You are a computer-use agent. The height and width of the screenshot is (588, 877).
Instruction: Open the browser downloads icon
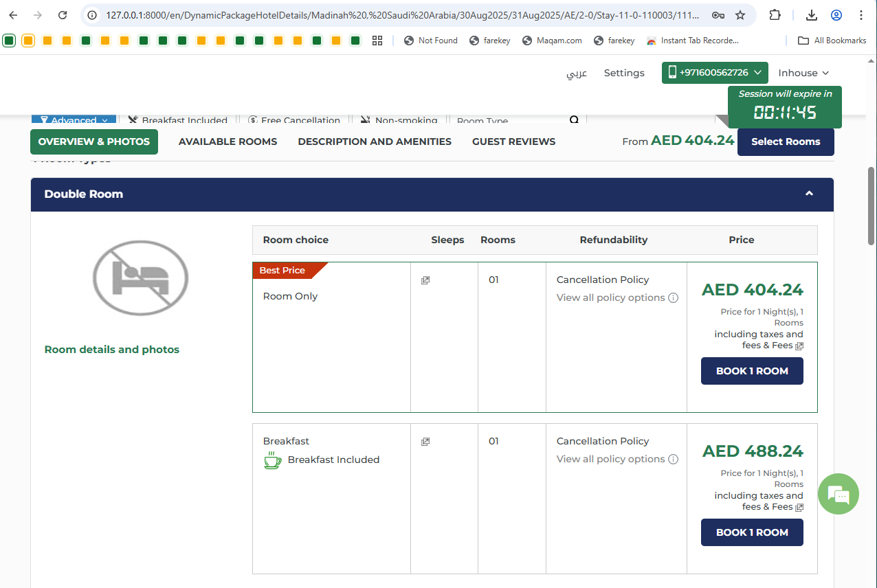tap(812, 15)
